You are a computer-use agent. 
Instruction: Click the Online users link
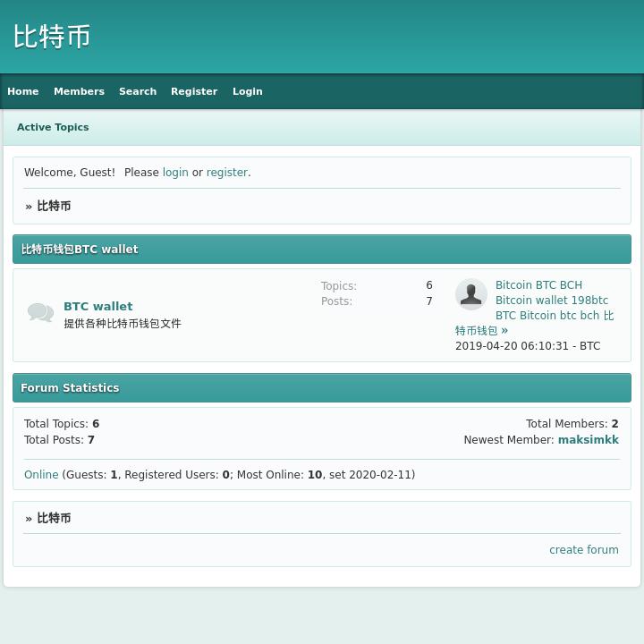pos(41,475)
